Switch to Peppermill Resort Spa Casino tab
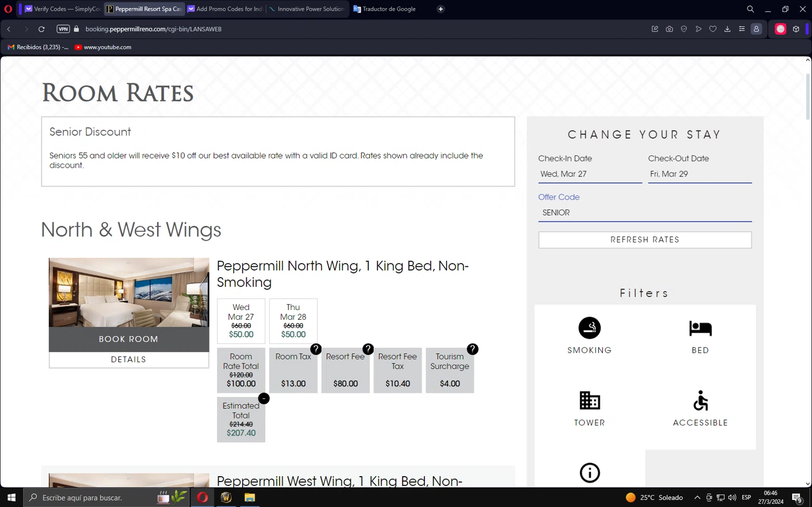 [144, 9]
